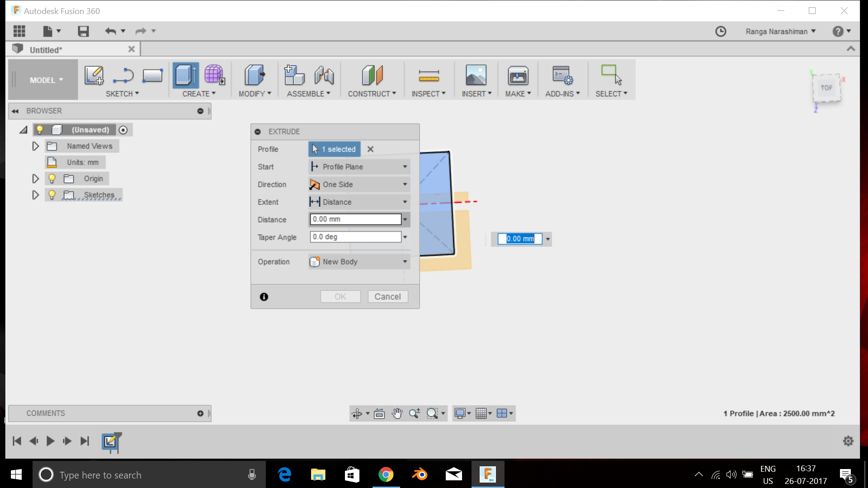Click the Measure inspect icon
The height and width of the screenshot is (488, 868).
coord(429,75)
